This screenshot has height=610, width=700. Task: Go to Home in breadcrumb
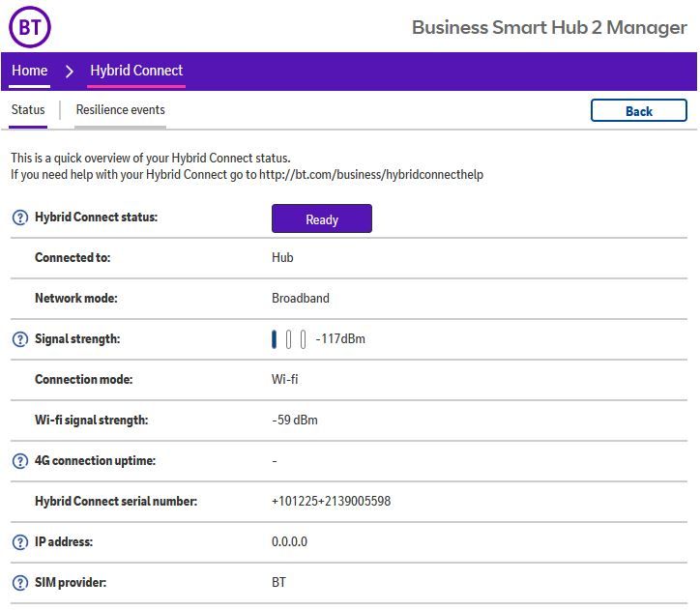[x=29, y=71]
